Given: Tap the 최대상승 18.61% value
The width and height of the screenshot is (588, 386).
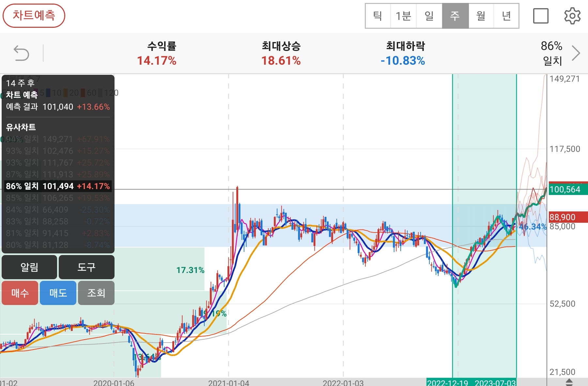Looking at the screenshot, I should tap(281, 61).
